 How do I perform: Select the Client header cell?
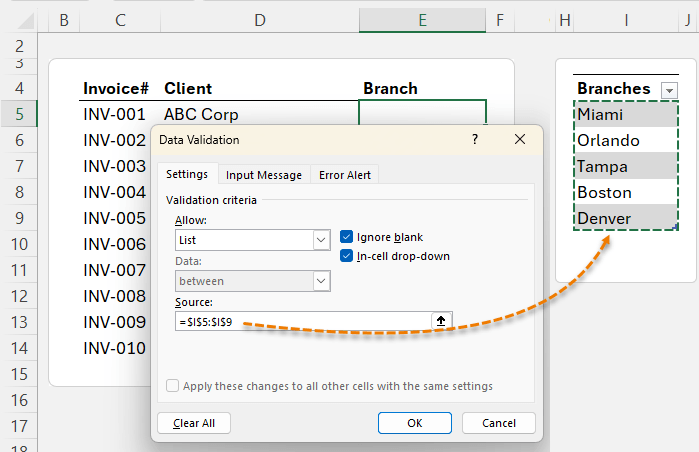260,88
